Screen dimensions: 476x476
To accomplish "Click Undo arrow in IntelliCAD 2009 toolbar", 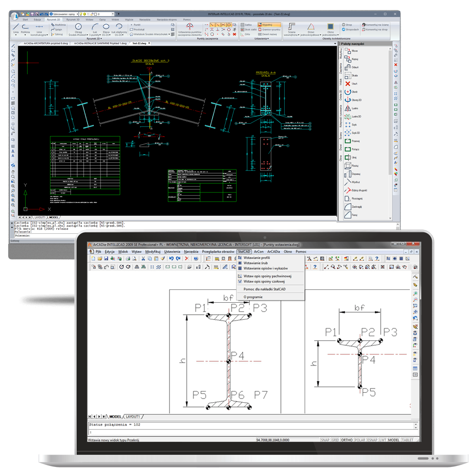I will point(171,258).
